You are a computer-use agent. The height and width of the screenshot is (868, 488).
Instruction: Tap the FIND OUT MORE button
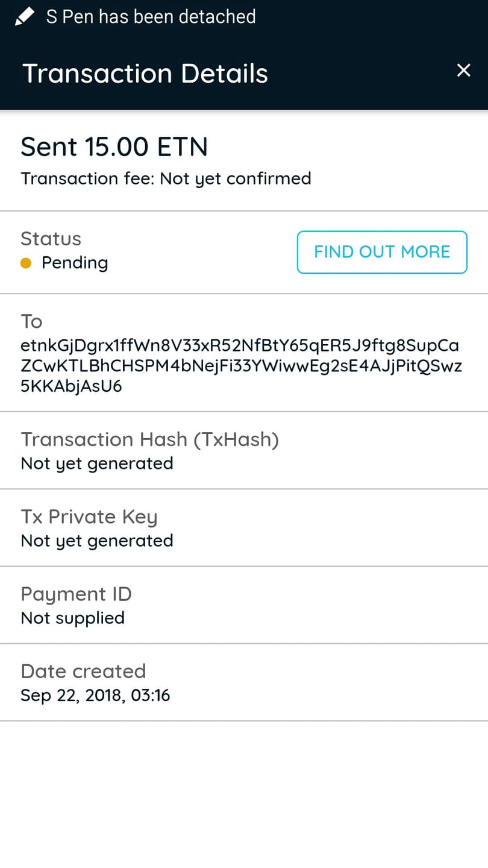point(382,252)
